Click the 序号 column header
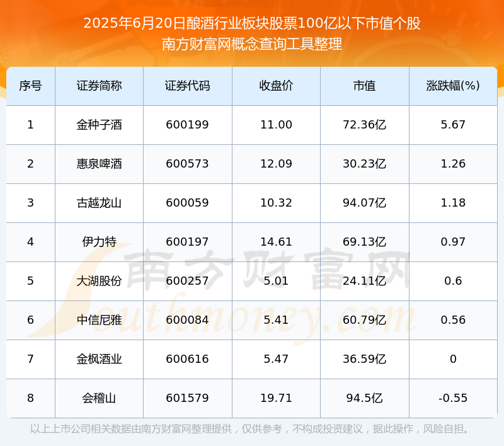This screenshot has width=504, height=446. (x=30, y=86)
